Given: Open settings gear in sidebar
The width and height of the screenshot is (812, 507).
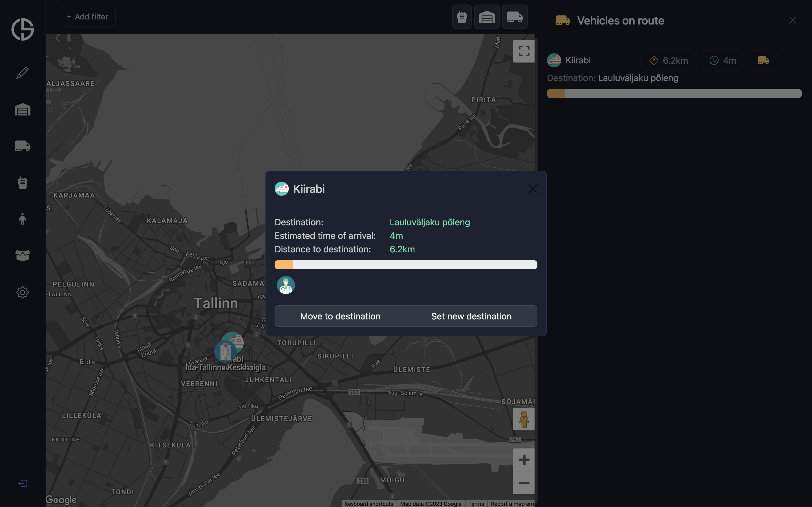Looking at the screenshot, I should point(23,292).
